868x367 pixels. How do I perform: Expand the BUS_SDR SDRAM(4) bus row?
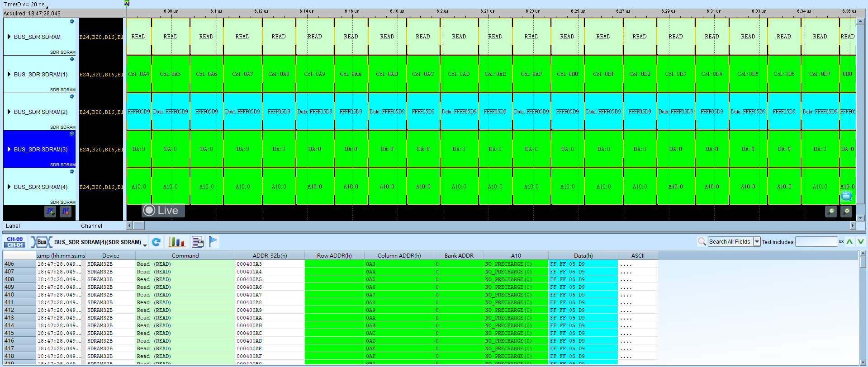point(9,187)
